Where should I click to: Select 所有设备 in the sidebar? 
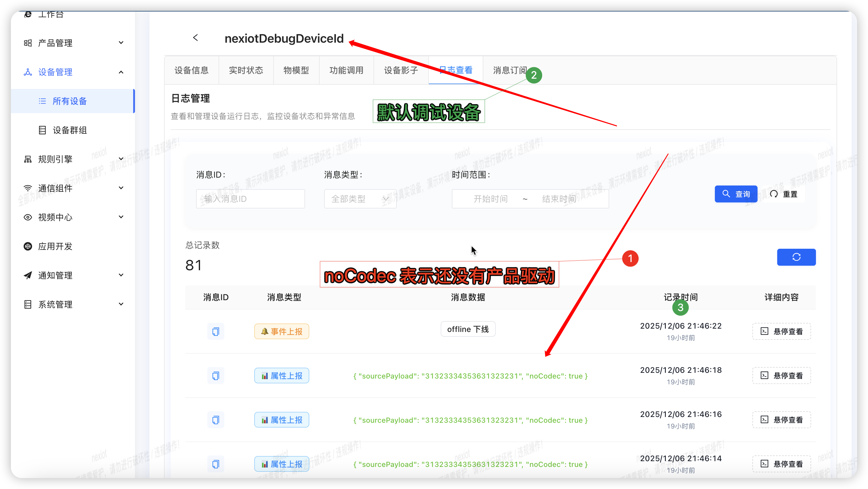pos(69,101)
